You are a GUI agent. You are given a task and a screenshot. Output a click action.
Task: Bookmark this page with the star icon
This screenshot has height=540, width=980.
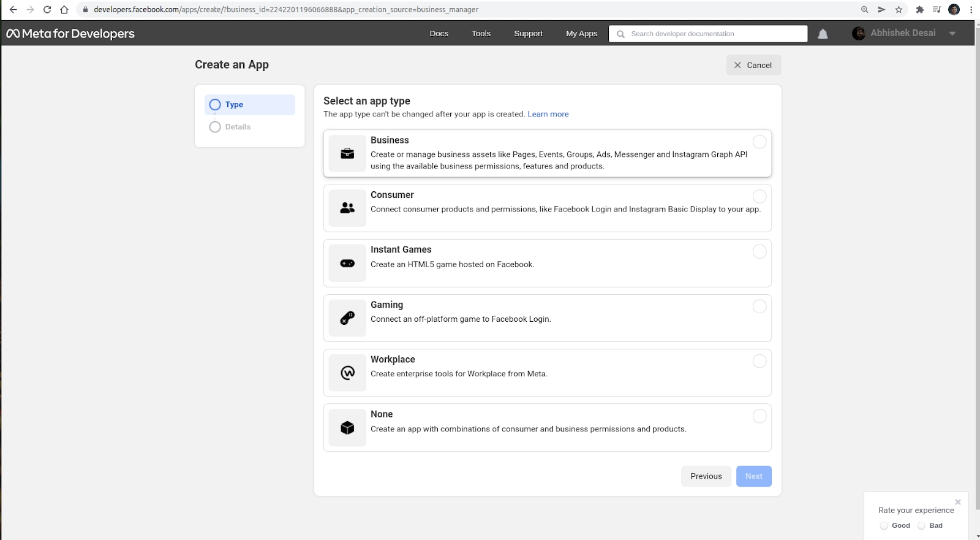[x=899, y=10]
